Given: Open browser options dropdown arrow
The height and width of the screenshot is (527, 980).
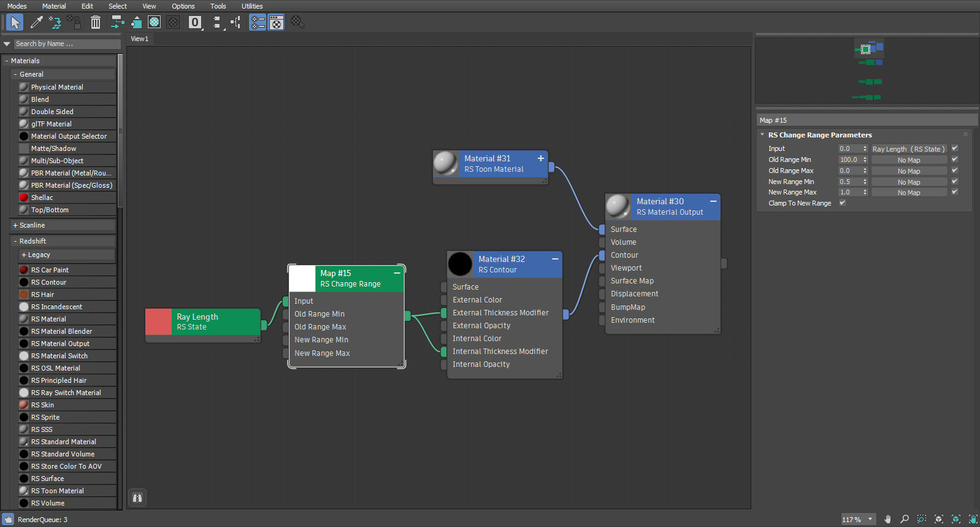Looking at the screenshot, I should 7,44.
